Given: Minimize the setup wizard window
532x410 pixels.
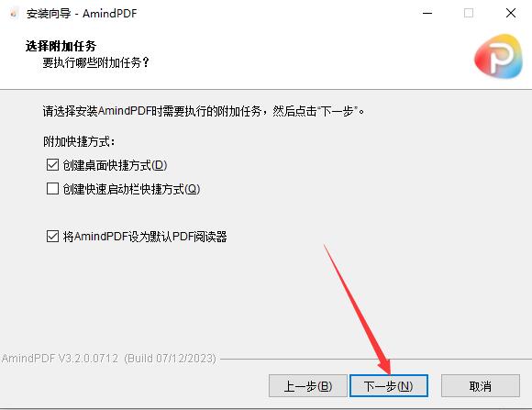Looking at the screenshot, I should pos(427,13).
